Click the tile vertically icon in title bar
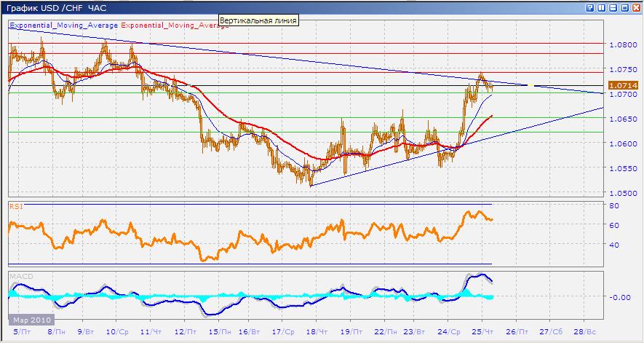Screen dimensions: 644x343 click(600, 7)
